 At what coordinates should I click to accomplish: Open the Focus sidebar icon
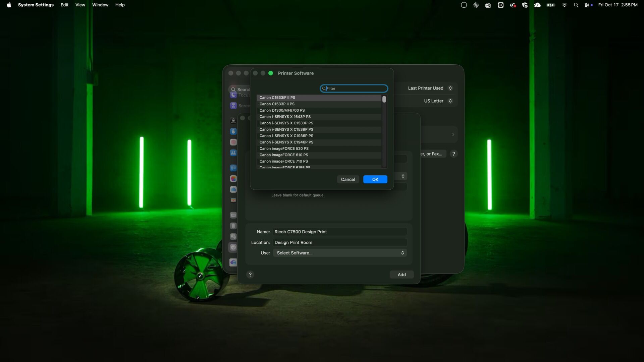point(233,95)
